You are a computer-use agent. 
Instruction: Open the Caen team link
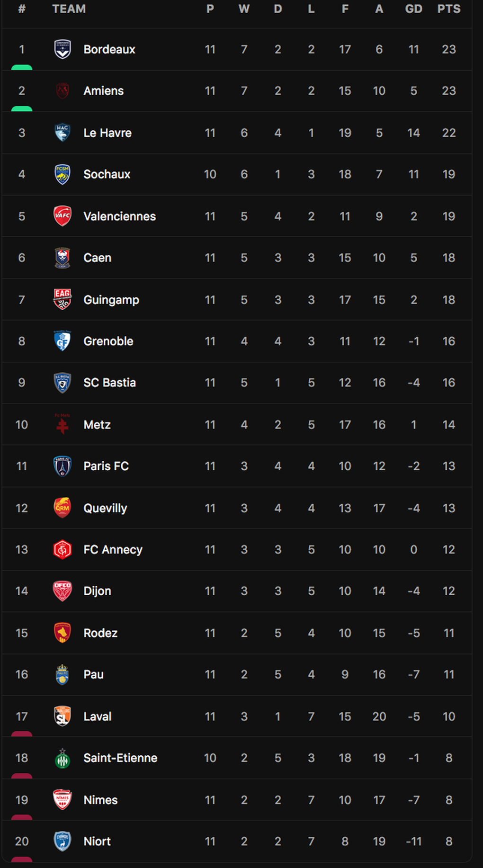[x=97, y=258]
